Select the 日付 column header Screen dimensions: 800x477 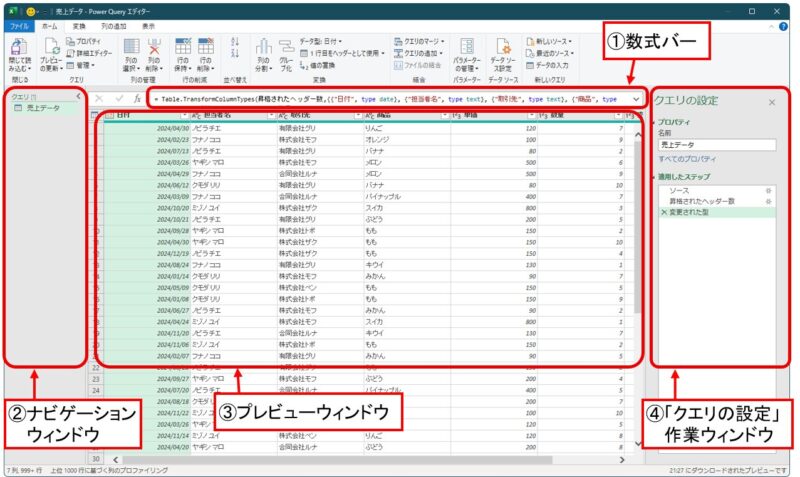point(145,116)
